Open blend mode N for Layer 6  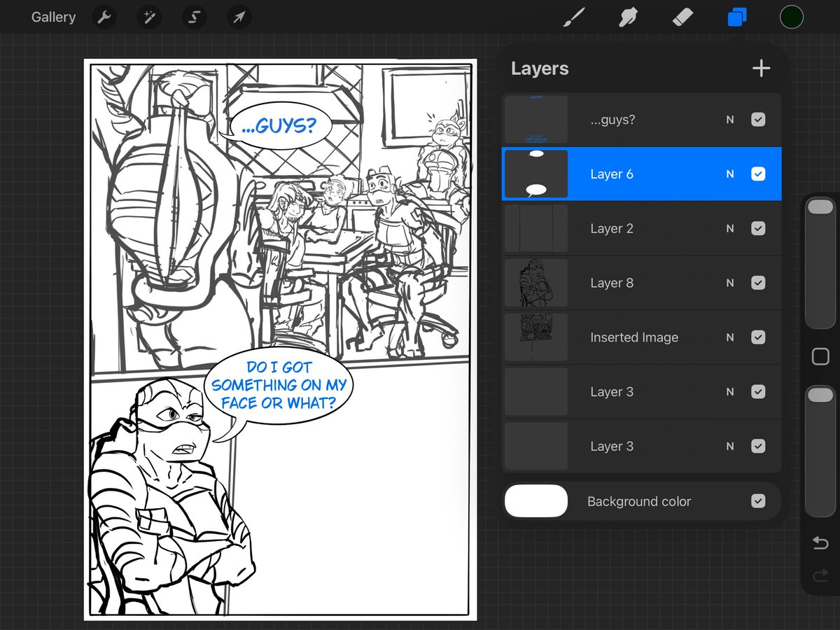pos(730,174)
